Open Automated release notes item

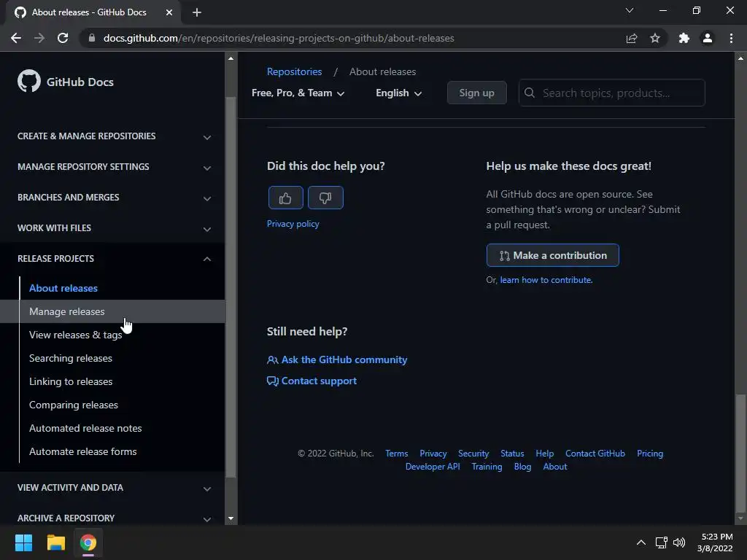85,428
